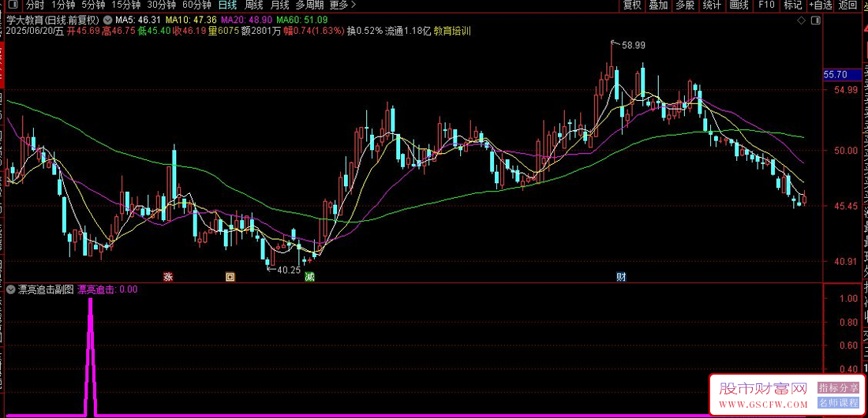868x418 pixels.
Task: Click the 换0.52% turnover readout
Action: [365, 31]
